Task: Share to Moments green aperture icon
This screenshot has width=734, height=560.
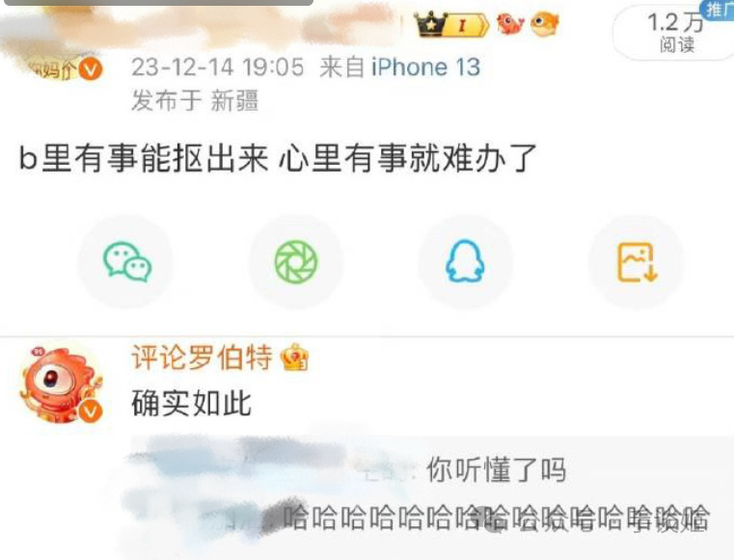Action: tap(296, 262)
